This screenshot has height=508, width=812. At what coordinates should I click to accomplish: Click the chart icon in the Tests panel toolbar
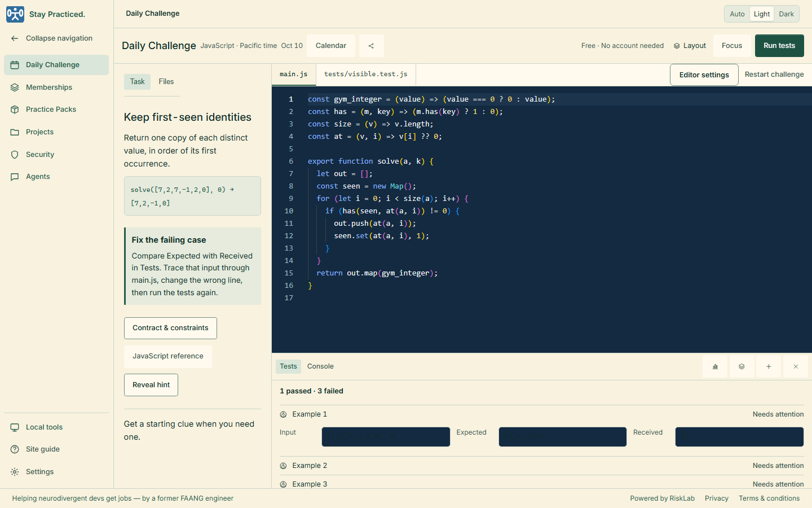pyautogui.click(x=715, y=367)
